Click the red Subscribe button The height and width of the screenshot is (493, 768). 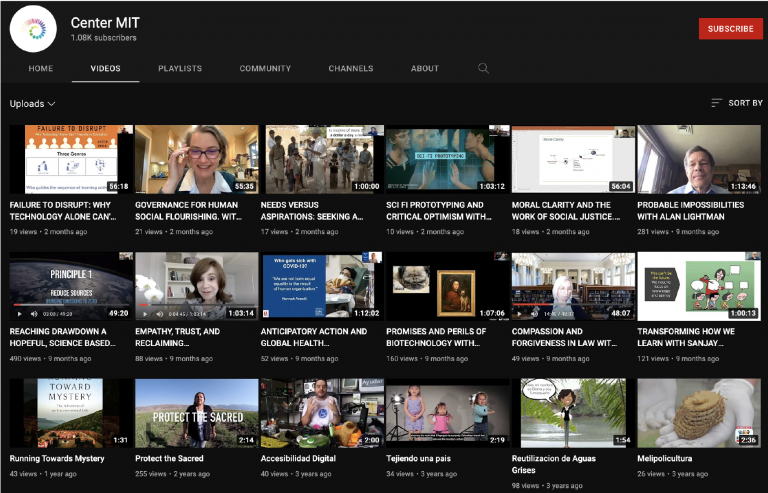pos(730,29)
